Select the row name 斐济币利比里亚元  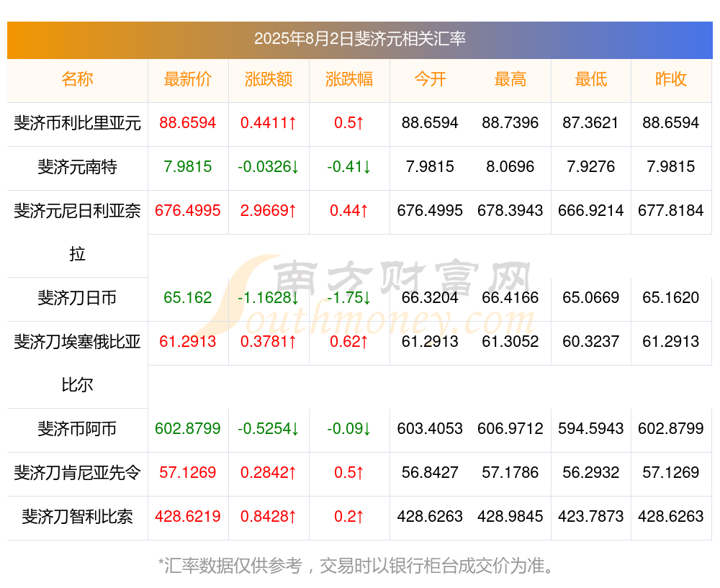click(x=77, y=123)
